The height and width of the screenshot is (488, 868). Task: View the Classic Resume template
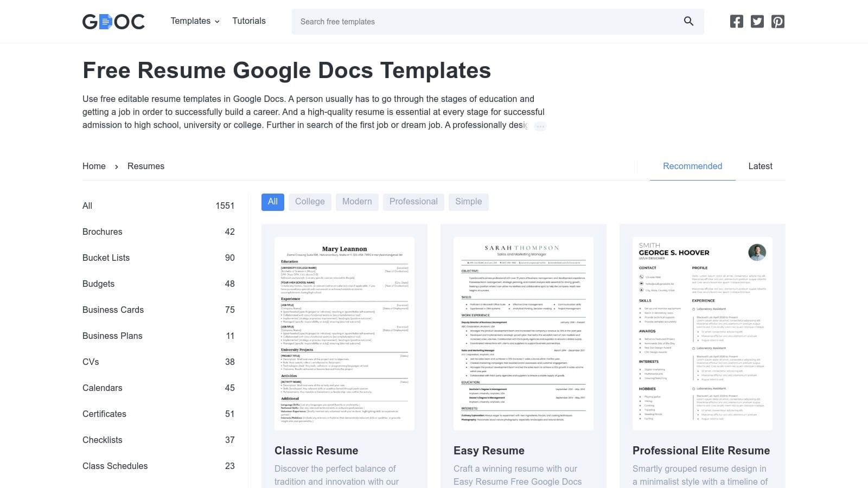pyautogui.click(x=316, y=451)
